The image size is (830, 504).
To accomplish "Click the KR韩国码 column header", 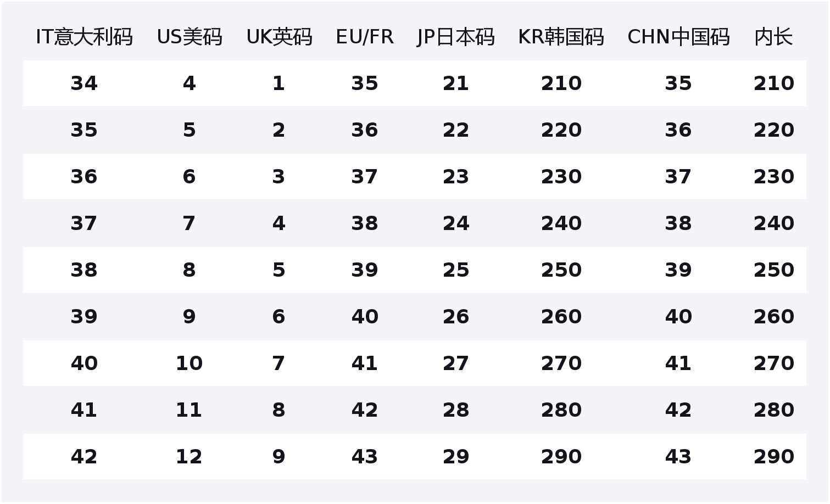I will [561, 37].
